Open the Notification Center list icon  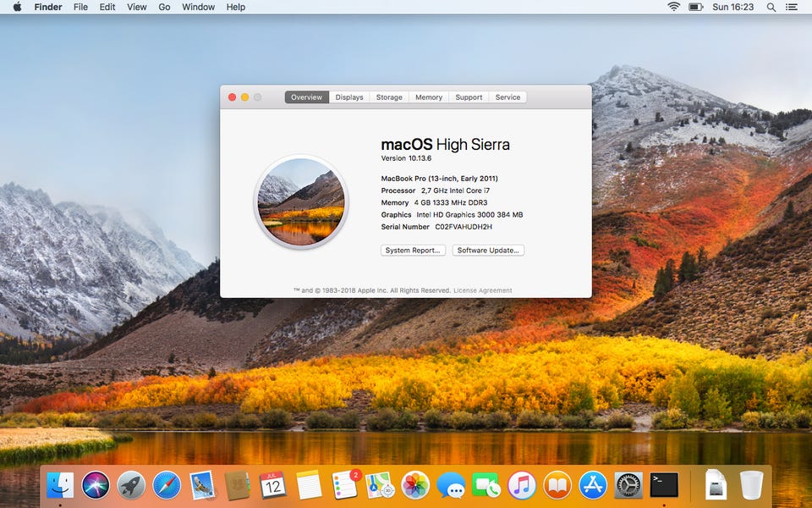pos(792,8)
